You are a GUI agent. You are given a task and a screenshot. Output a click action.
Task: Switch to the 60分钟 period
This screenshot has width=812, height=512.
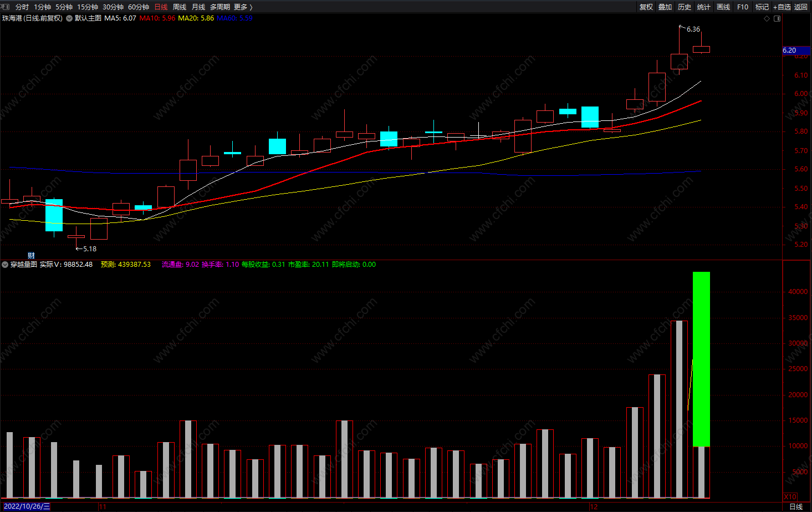139,7
